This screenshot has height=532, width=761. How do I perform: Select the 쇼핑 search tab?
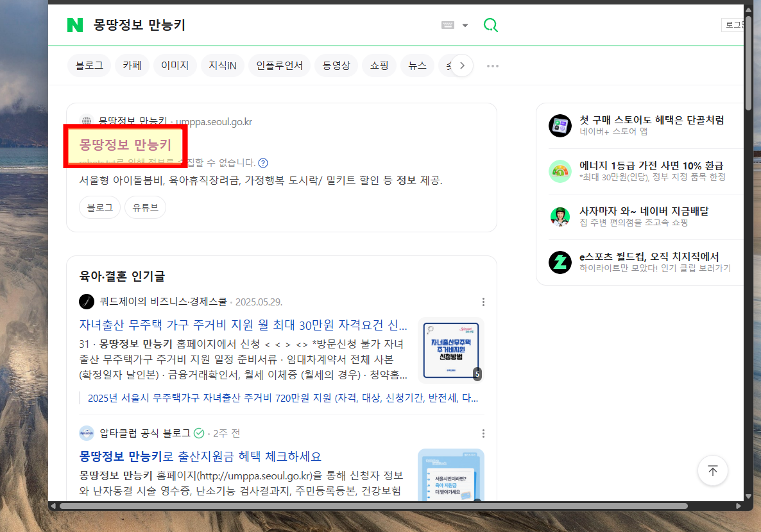[379, 65]
